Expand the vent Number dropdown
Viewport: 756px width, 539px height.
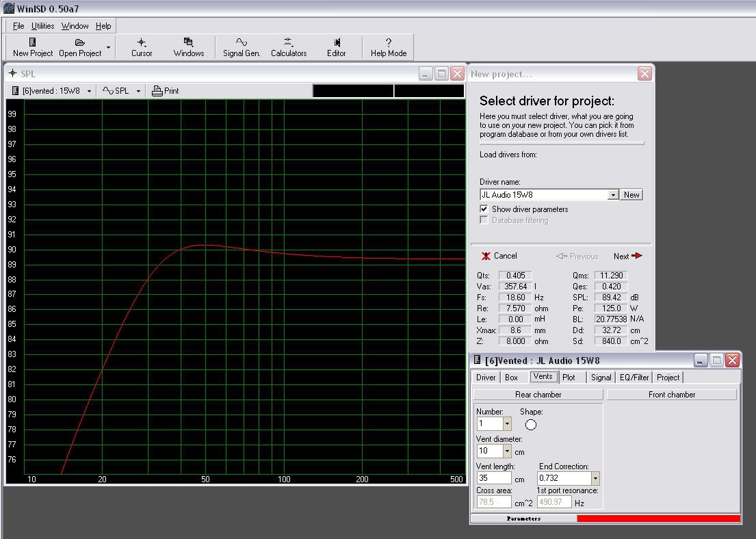click(x=507, y=424)
